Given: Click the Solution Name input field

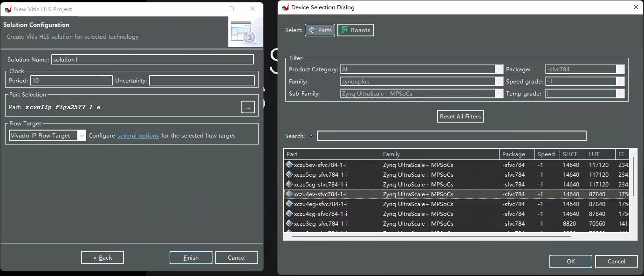Looking at the screenshot, I should pos(152,60).
